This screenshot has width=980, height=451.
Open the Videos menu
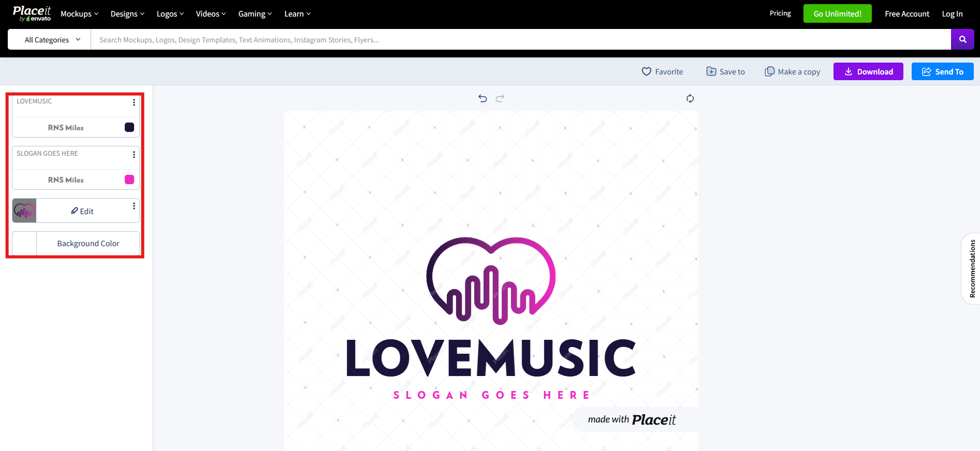coord(211,14)
